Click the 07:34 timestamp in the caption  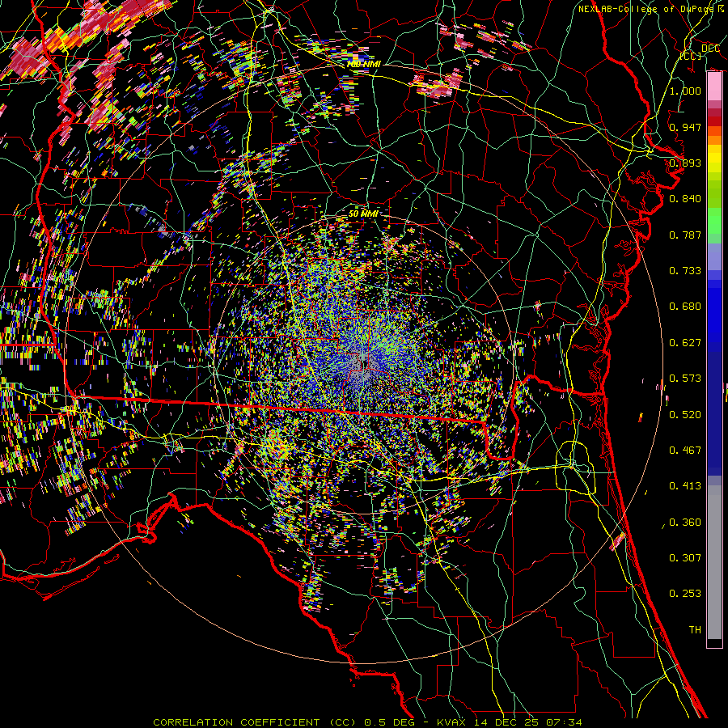tap(565, 722)
